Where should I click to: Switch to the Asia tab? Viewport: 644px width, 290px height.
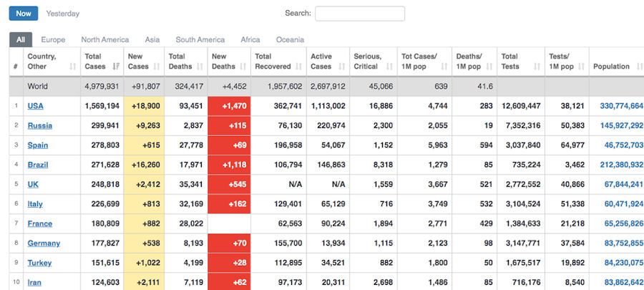click(152, 40)
